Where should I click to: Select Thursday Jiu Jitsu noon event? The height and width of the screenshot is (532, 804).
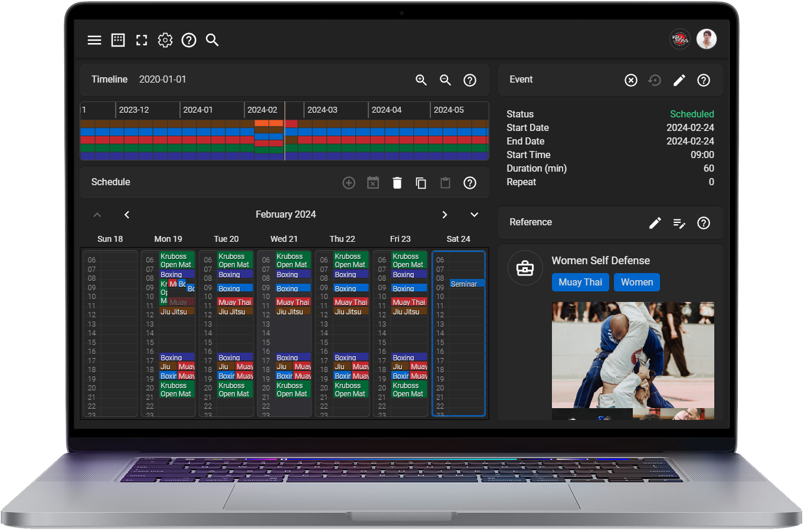click(x=351, y=311)
